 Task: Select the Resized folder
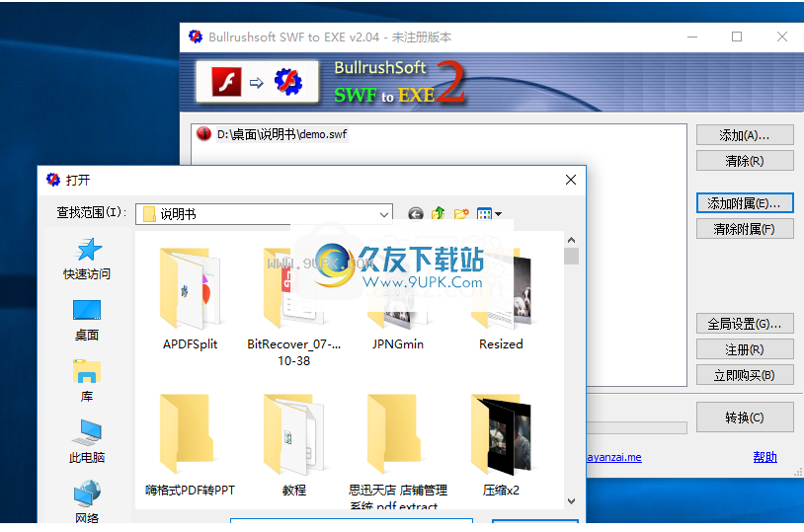501,299
